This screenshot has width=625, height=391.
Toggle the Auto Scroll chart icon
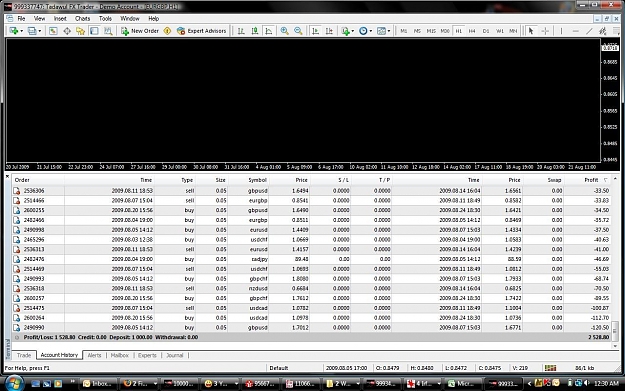pyautogui.click(x=315, y=31)
